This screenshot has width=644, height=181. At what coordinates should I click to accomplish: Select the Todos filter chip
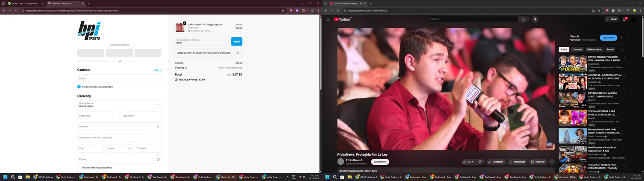(x=564, y=50)
